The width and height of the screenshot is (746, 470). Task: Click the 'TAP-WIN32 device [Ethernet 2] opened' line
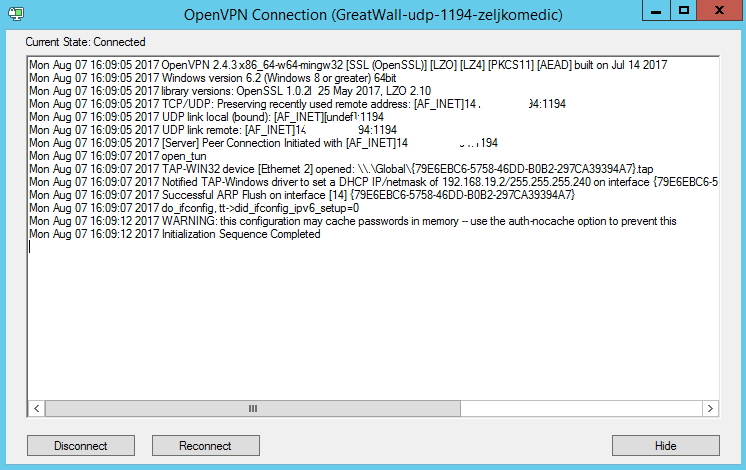coord(341,169)
